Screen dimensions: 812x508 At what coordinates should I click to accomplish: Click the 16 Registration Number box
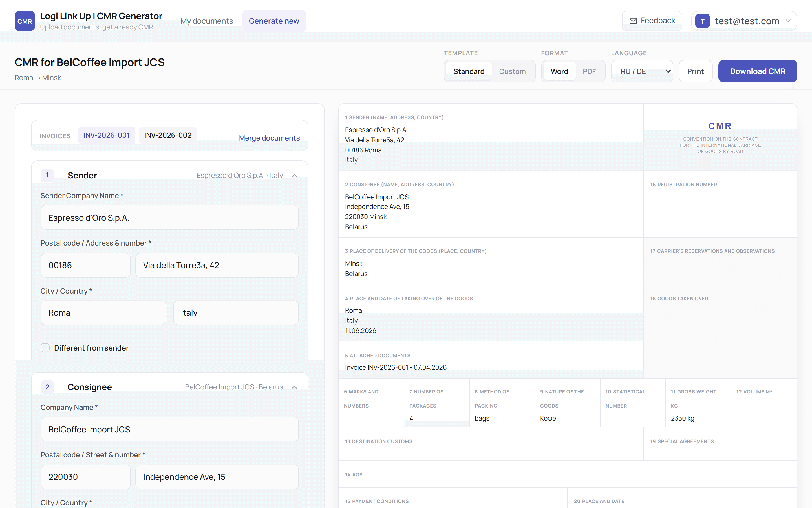click(720, 204)
